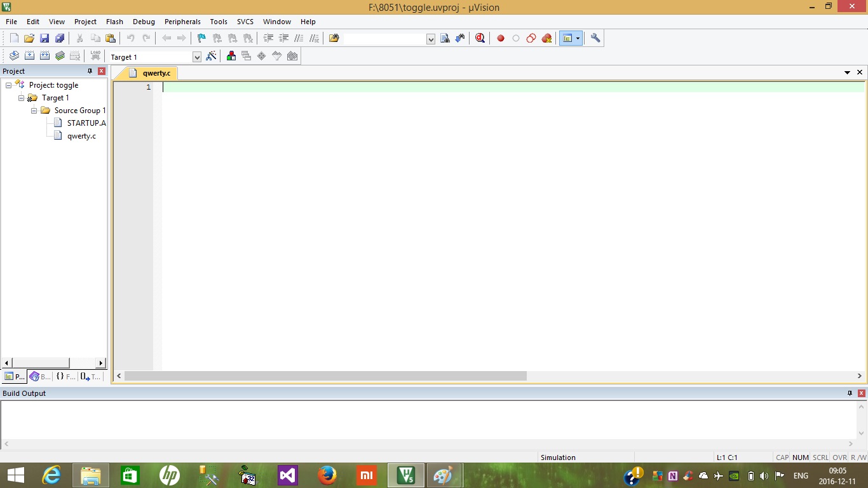
Task: Collapse the Source Group 1 folder
Action: click(x=34, y=110)
